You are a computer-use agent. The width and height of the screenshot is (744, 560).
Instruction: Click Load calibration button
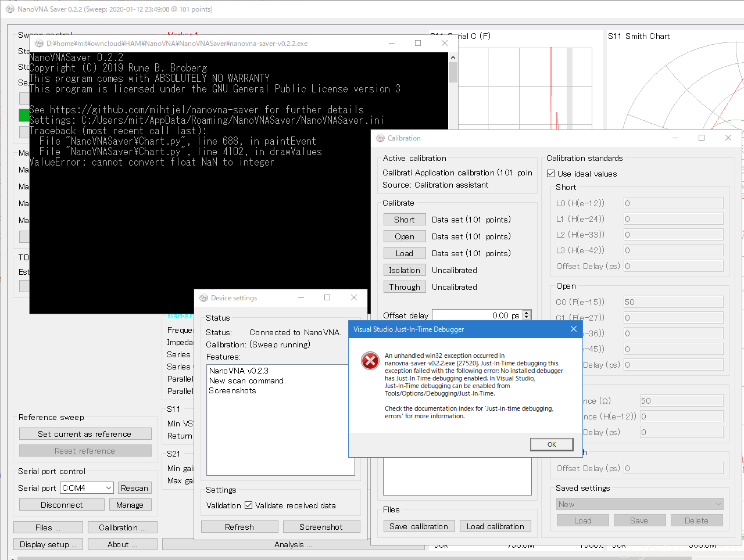click(x=495, y=526)
